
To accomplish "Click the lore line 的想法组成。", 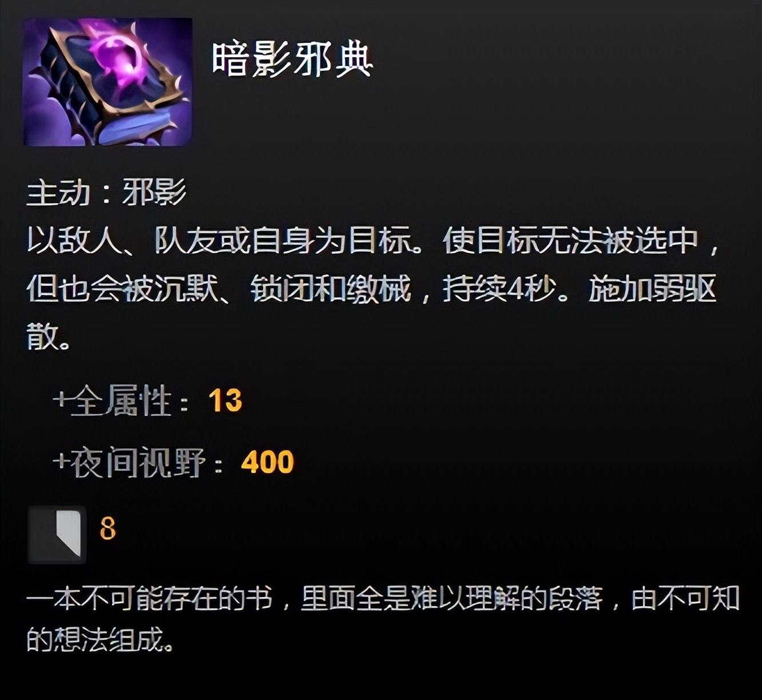I will coord(100,639).
